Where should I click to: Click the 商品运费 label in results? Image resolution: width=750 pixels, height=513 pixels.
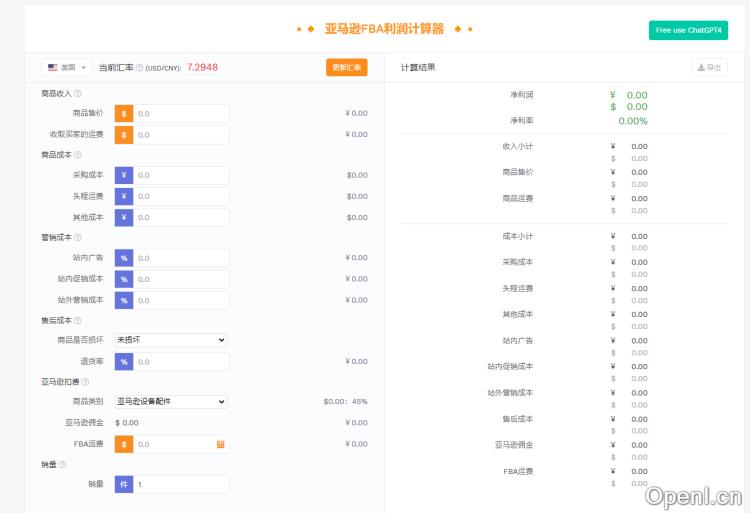(x=518, y=198)
